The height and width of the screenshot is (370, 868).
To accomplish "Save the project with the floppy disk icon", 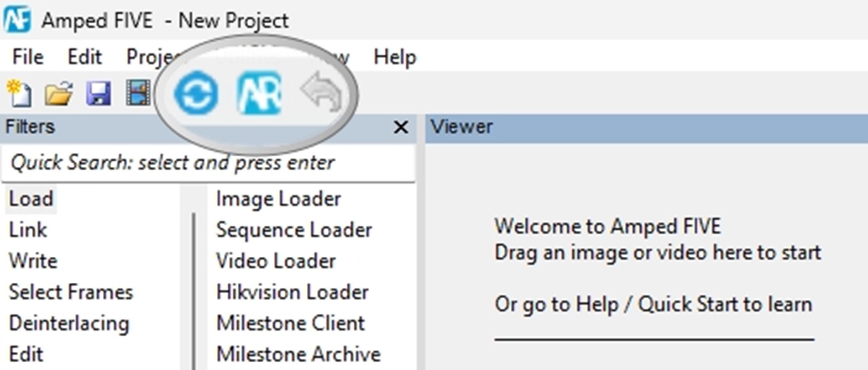I will coord(97,94).
